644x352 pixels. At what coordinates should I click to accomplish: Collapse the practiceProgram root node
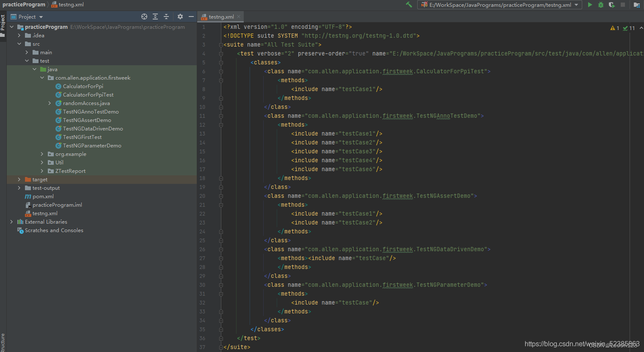coord(12,27)
